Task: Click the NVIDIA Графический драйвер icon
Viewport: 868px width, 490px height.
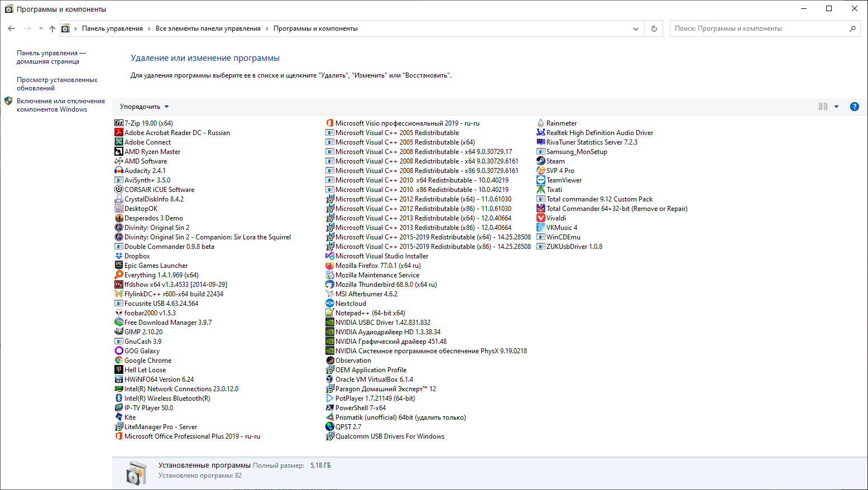Action: pyautogui.click(x=329, y=342)
